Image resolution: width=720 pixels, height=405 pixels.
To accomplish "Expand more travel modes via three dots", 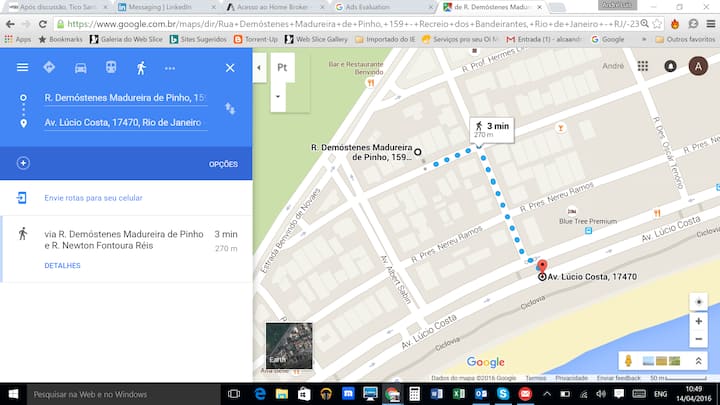I will (170, 68).
